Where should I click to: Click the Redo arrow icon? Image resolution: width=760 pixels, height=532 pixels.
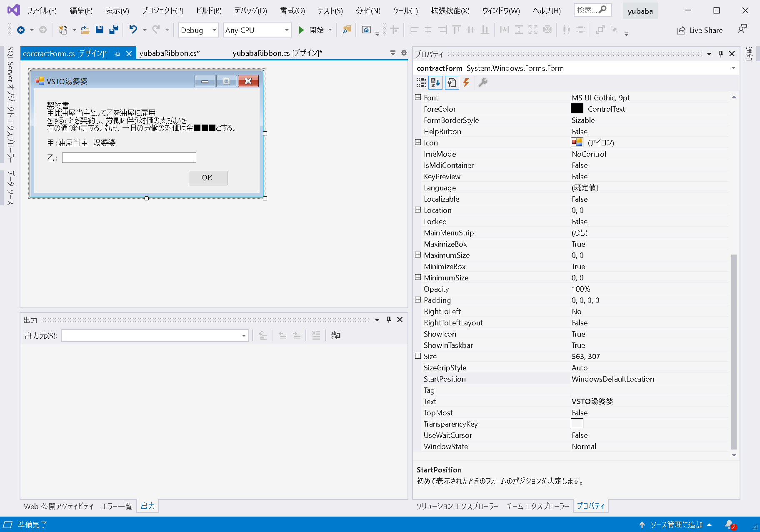pos(156,30)
